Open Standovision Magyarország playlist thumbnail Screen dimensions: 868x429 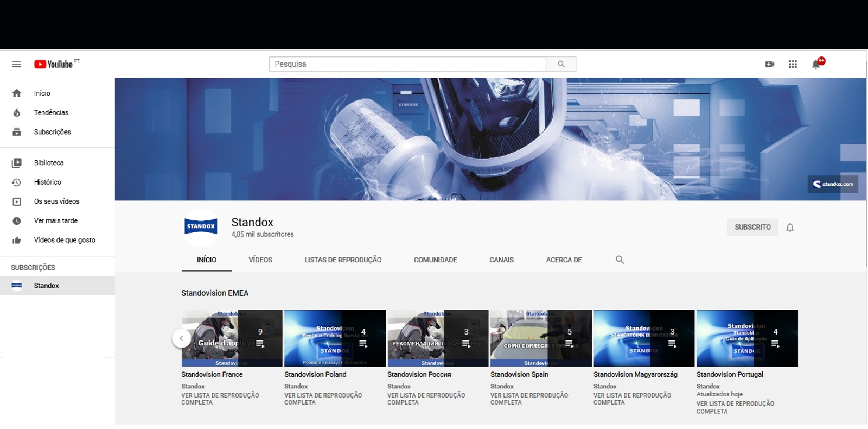point(644,338)
